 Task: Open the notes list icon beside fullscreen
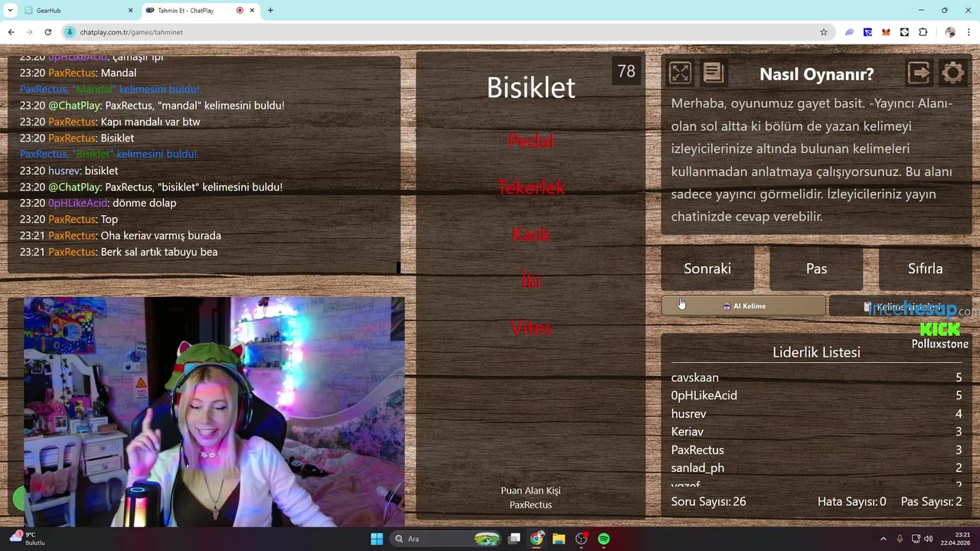click(x=713, y=73)
